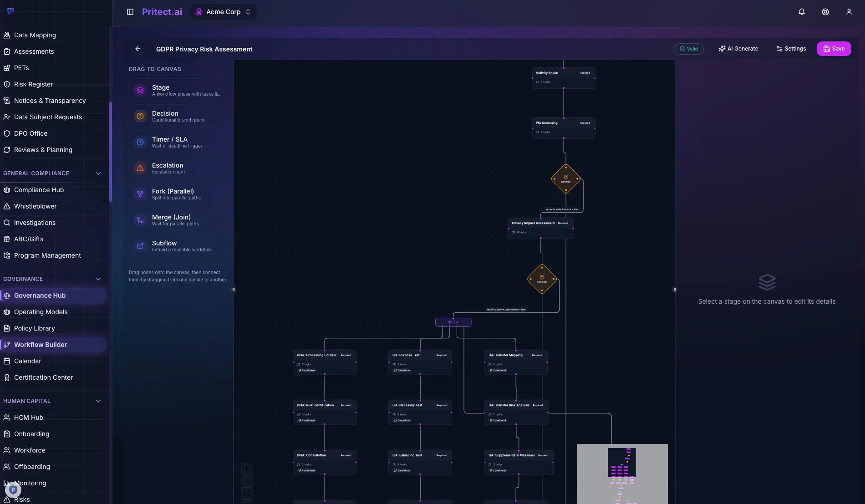Viewport: 865px width, 504px height.
Task: Toggle the sidebar panel icon
Action: pos(130,12)
